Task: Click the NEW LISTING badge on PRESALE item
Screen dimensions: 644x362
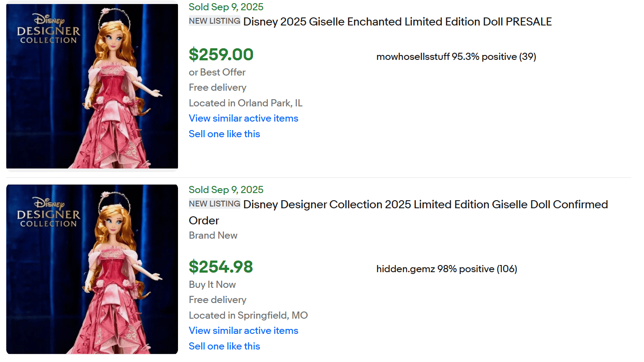Action: [214, 21]
